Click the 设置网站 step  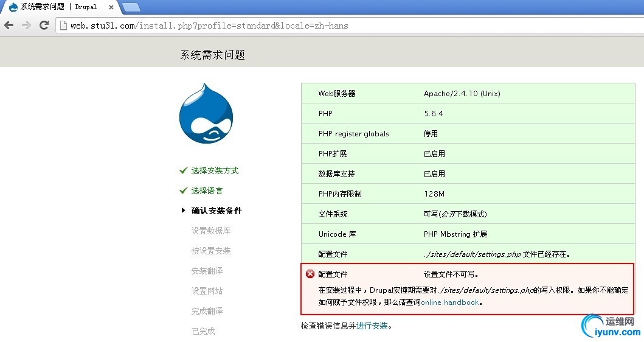(207, 291)
